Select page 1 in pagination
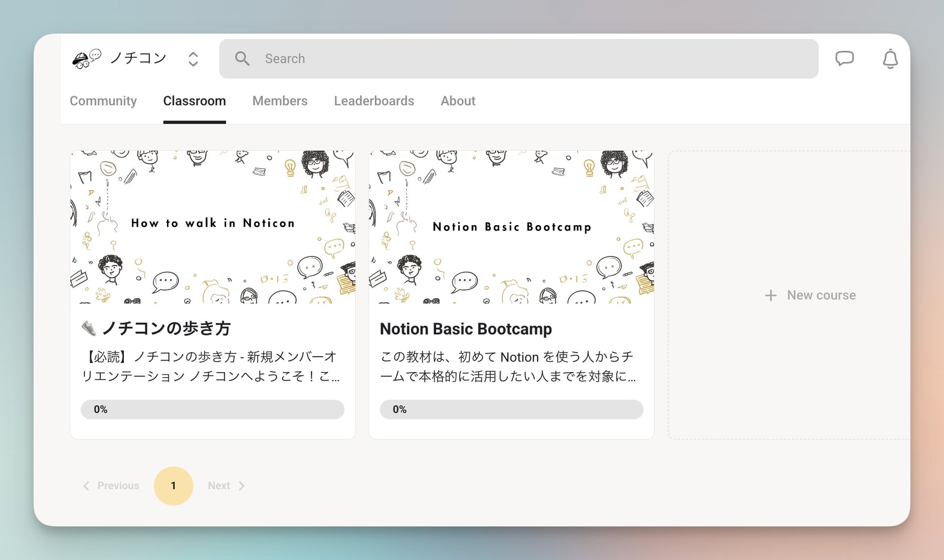This screenshot has height=560, width=944. click(x=173, y=485)
